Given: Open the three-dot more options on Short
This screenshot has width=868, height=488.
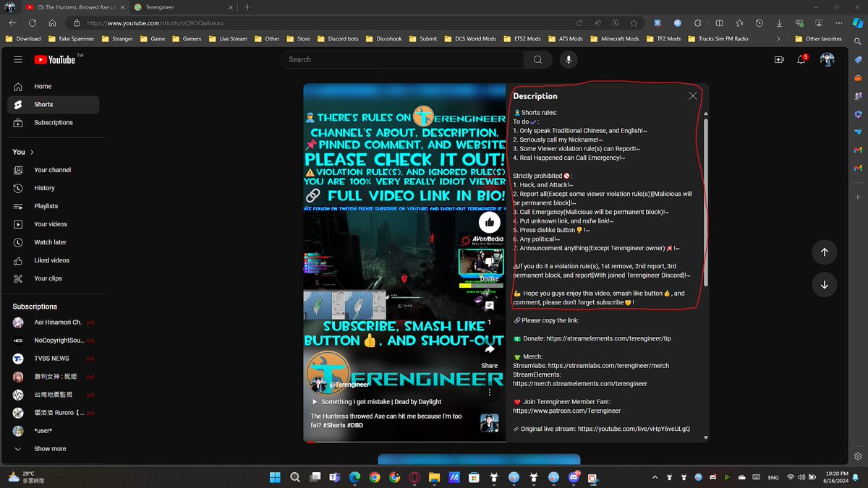Looking at the screenshot, I should point(490,393).
